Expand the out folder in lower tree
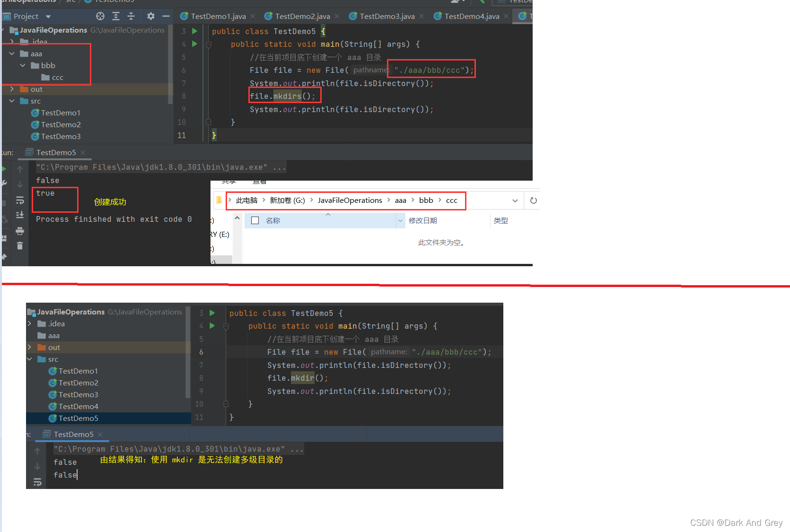The width and height of the screenshot is (790, 532). (x=29, y=347)
